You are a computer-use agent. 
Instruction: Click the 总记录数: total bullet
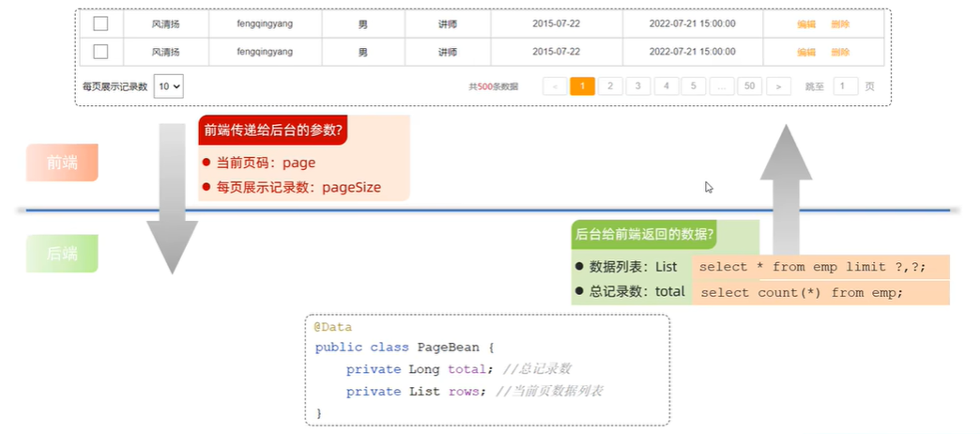click(630, 291)
